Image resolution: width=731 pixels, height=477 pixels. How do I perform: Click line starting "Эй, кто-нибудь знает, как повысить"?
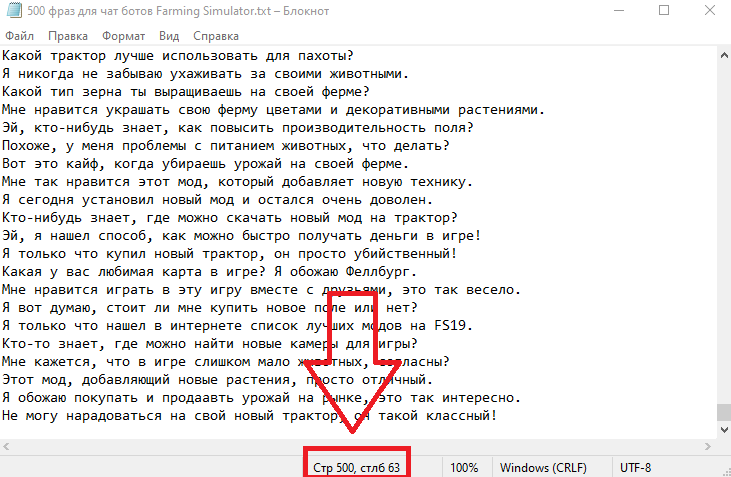coord(237,128)
